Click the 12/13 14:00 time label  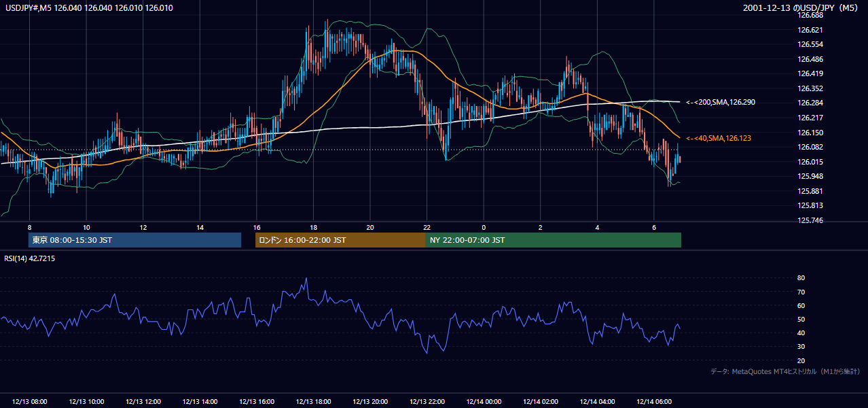tap(200, 402)
